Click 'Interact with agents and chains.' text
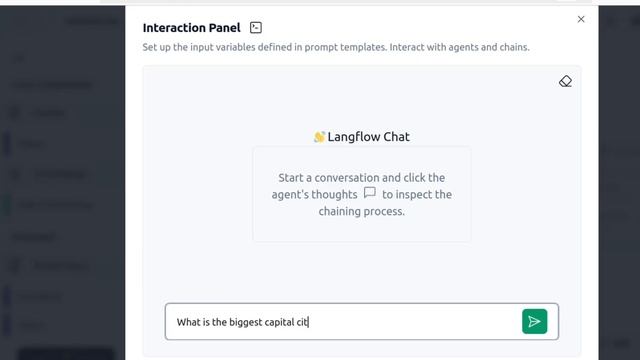 (x=459, y=47)
